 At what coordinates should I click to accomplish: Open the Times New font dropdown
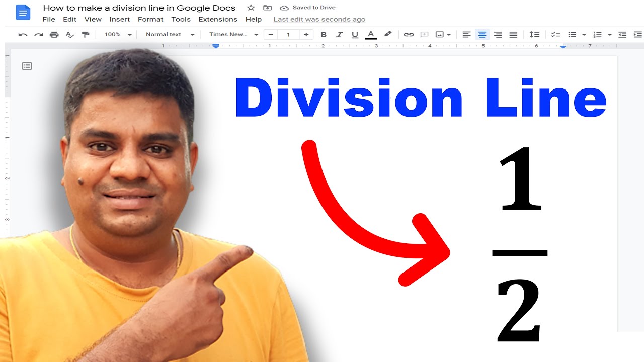point(233,35)
